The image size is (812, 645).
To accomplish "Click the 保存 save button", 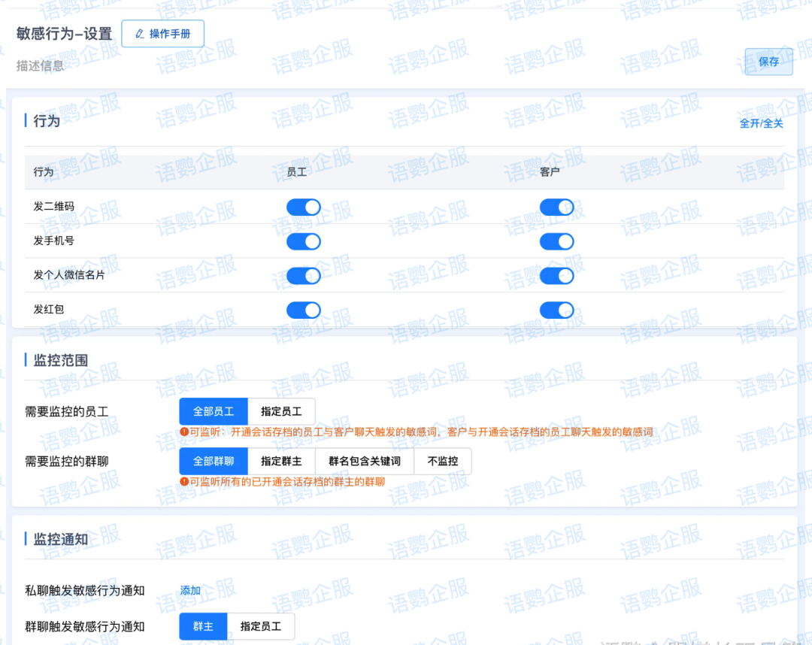I will pos(768,62).
